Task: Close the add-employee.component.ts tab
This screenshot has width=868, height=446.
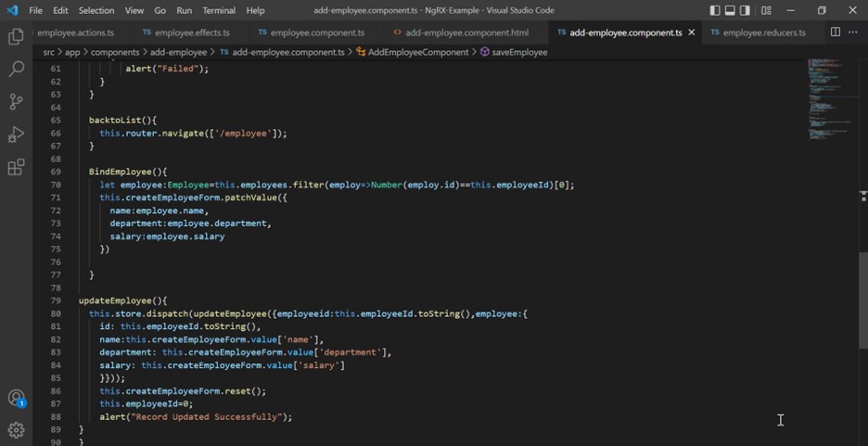Action: (692, 32)
